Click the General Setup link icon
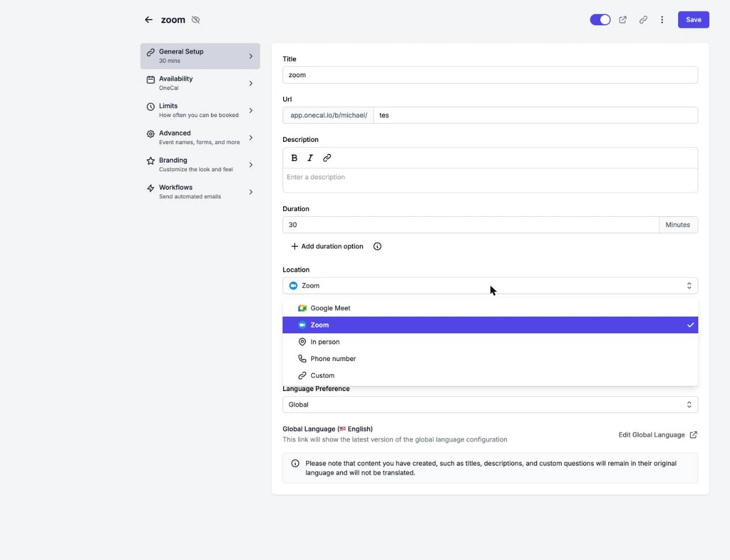 coord(150,52)
